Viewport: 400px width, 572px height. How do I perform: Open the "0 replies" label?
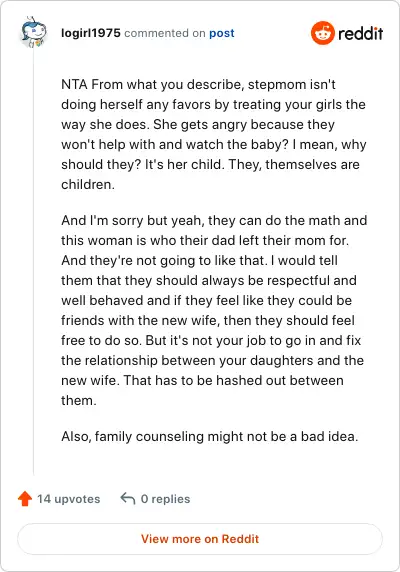tap(166, 499)
